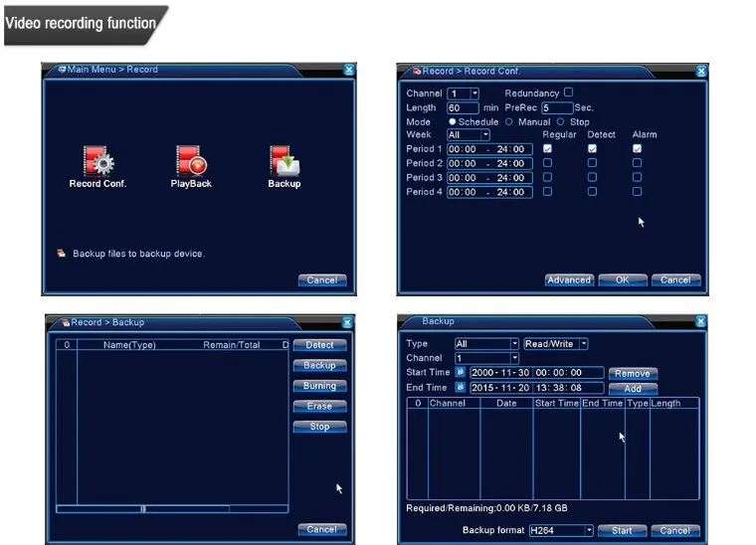Click the End Time date field 2015-11-20
Screen dimensions: 756x545
tap(500, 388)
